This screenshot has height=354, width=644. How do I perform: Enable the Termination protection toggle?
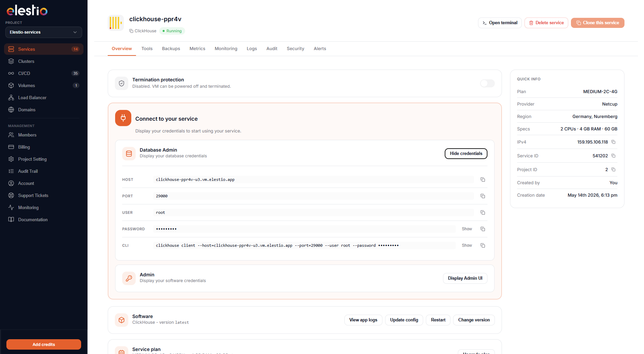487,83
